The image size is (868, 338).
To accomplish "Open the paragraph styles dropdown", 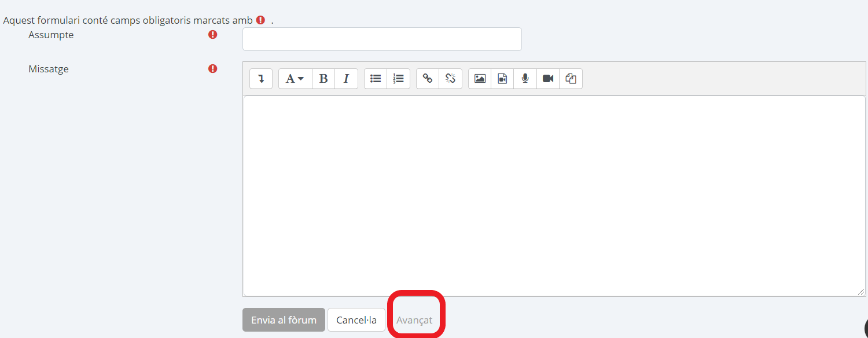I will (295, 79).
